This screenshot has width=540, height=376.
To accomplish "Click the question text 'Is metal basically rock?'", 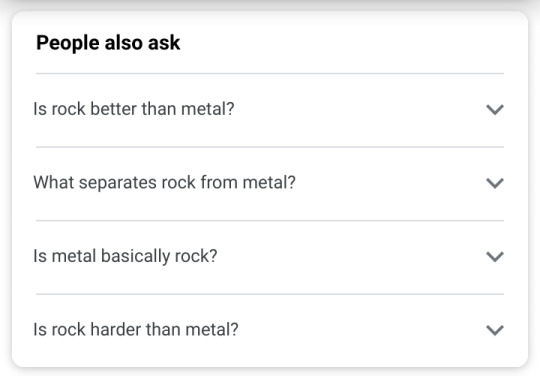I will pyautogui.click(x=125, y=256).
